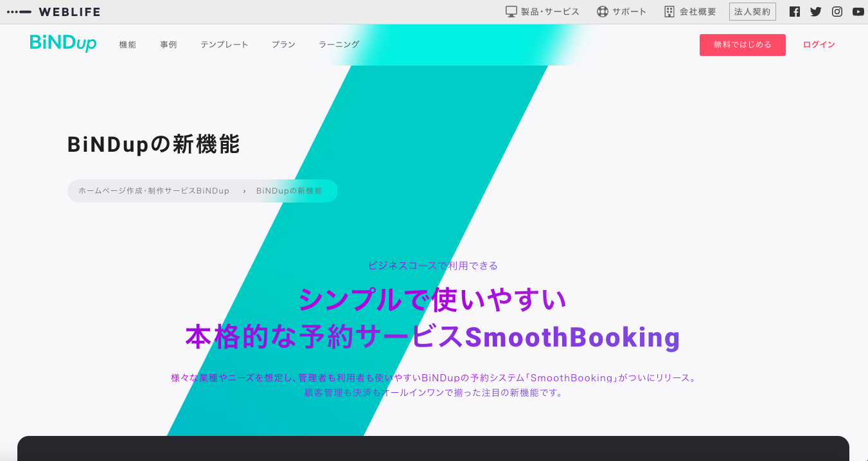The width and height of the screenshot is (868, 461).
Task: Open the Facebook icon
Action: tap(795, 12)
